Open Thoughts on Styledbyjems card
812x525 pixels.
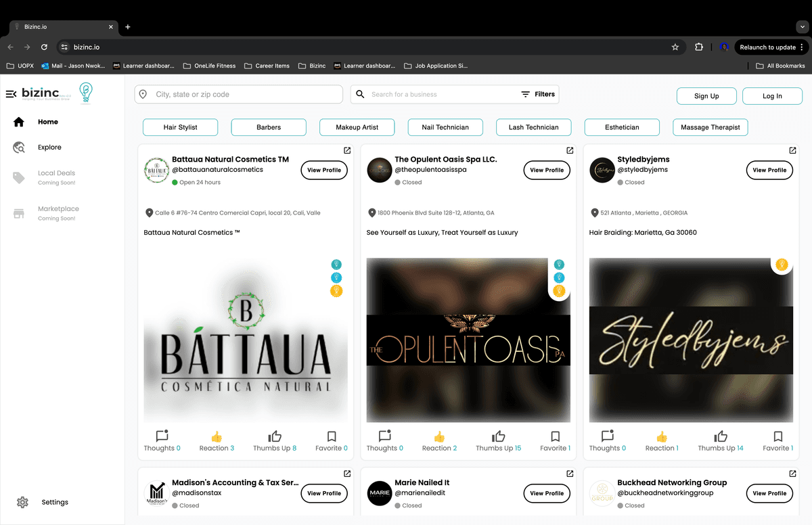click(608, 441)
